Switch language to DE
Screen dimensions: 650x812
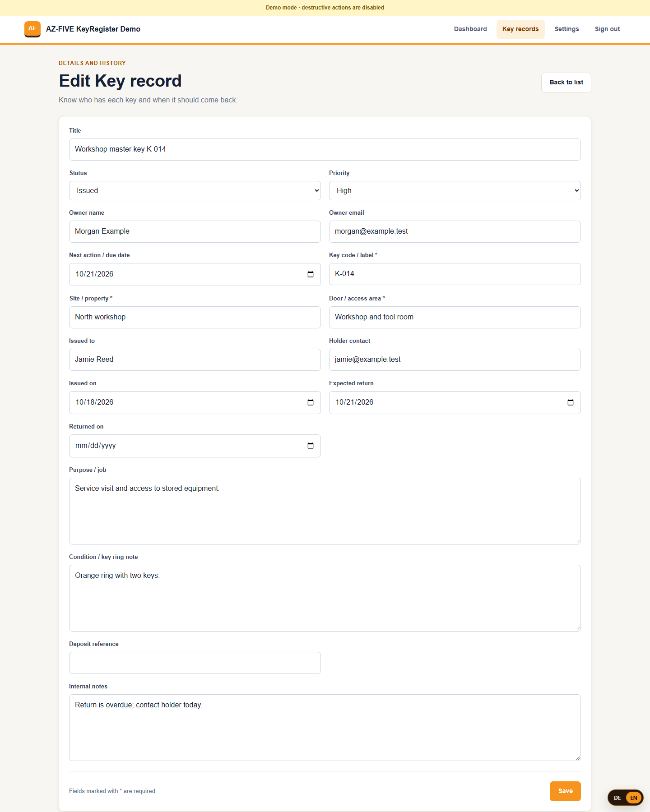coord(617,798)
